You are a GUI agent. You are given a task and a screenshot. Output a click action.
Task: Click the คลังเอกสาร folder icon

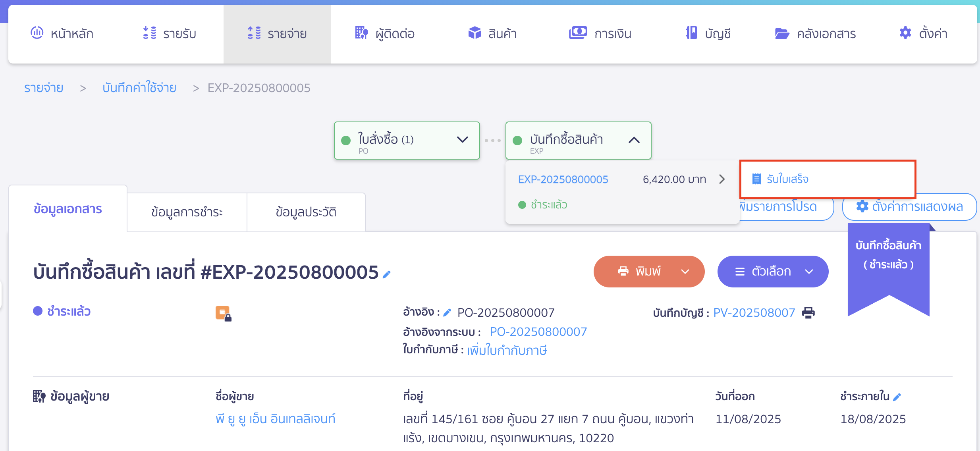click(x=782, y=33)
